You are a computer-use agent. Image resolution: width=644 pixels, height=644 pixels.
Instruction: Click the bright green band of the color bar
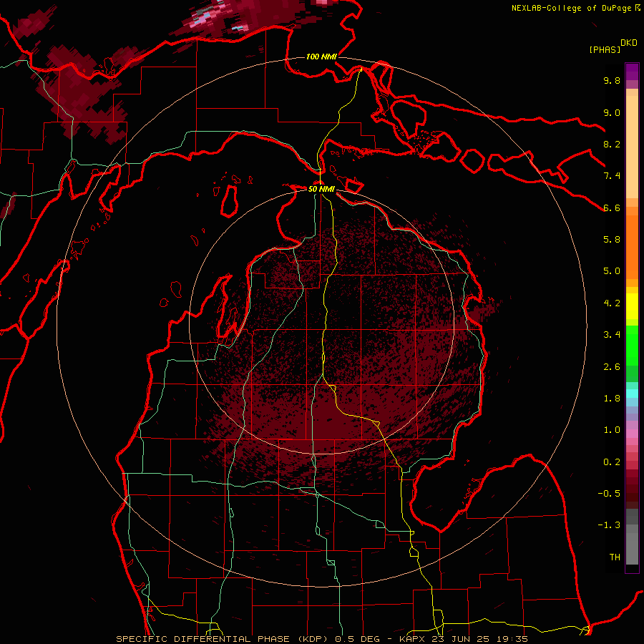tap(632, 345)
